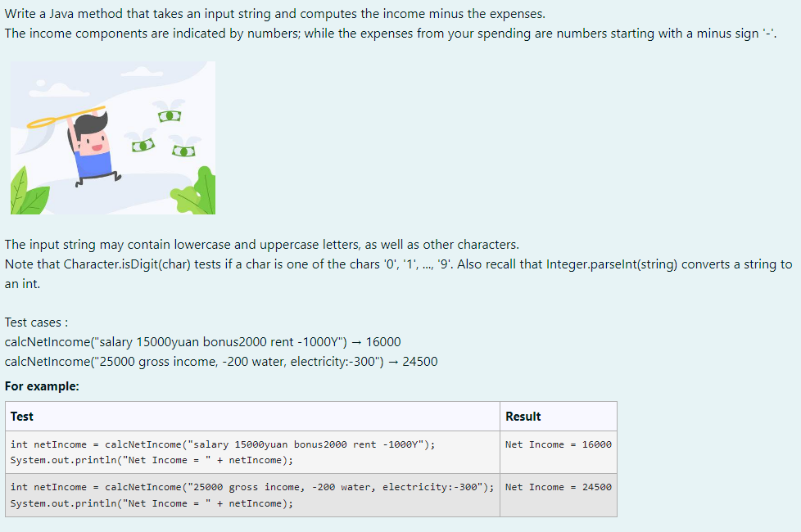Click the money-catching illustration image
The height and width of the screenshot is (532, 801).
pos(112,139)
